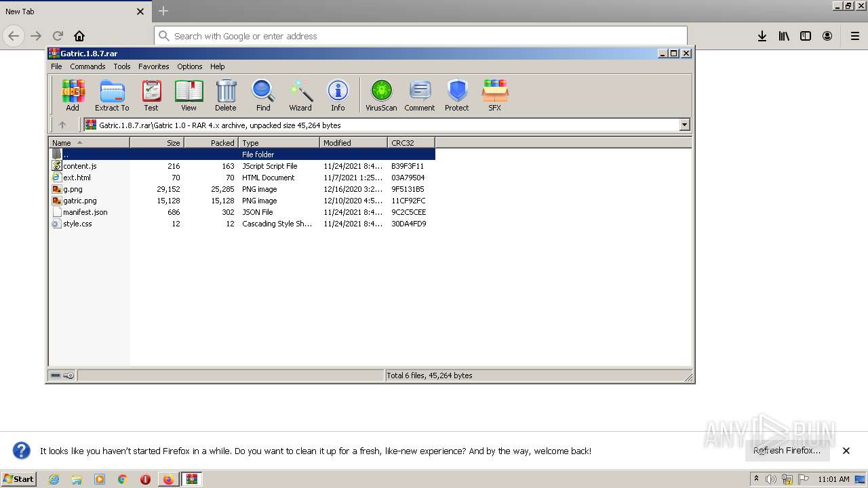Click Firefox Back arrow

tap(14, 36)
